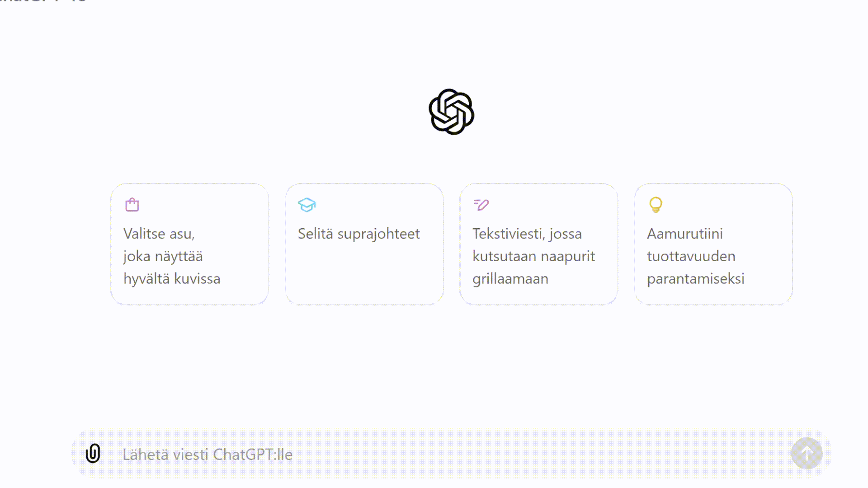
Task: Pick the "Tekstiviesti, jossa" suggestion text
Action: (527, 234)
